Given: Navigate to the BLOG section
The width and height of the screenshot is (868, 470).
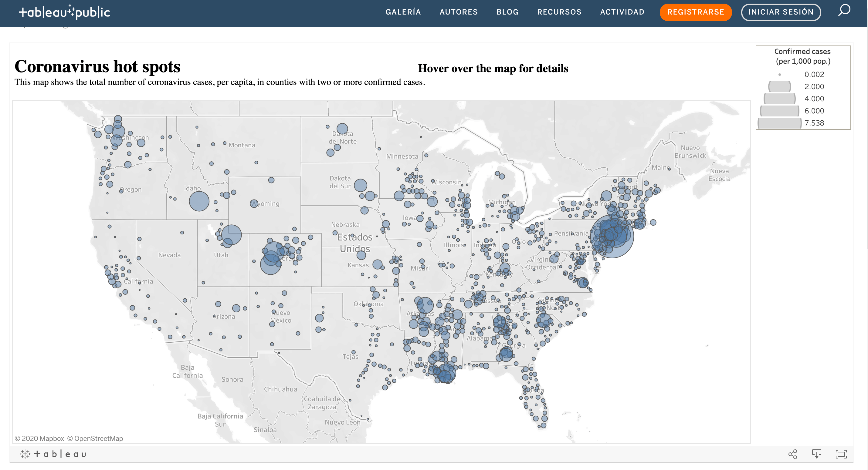Looking at the screenshot, I should [x=507, y=12].
